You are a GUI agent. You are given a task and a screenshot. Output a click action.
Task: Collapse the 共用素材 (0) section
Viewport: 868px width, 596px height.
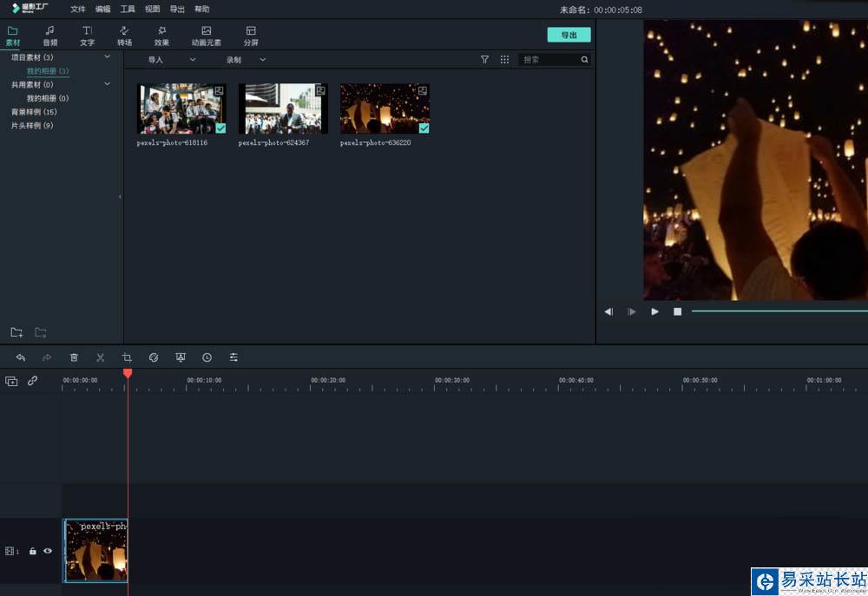tap(108, 84)
